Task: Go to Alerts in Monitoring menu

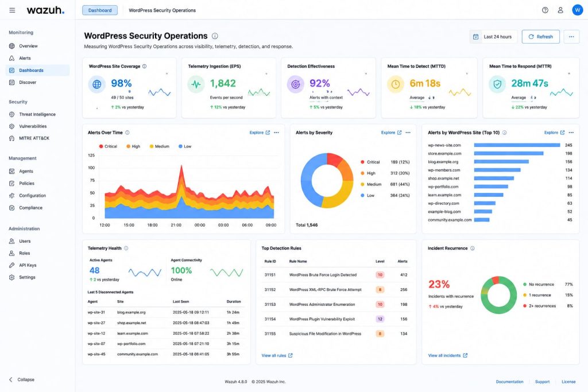Action: tap(25, 58)
